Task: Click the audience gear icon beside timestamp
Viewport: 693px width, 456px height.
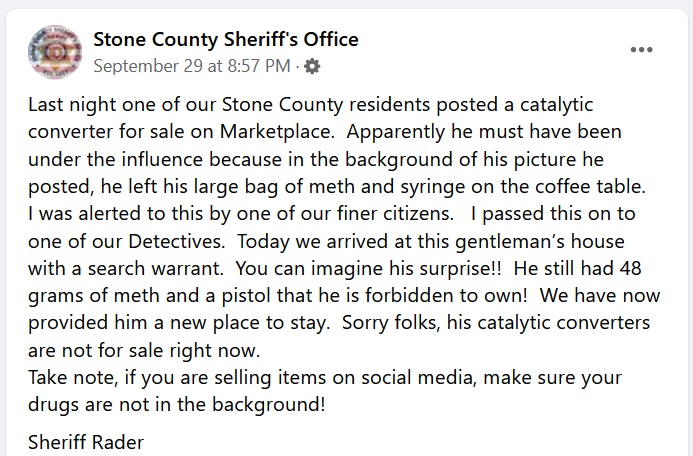Action: tap(312, 67)
